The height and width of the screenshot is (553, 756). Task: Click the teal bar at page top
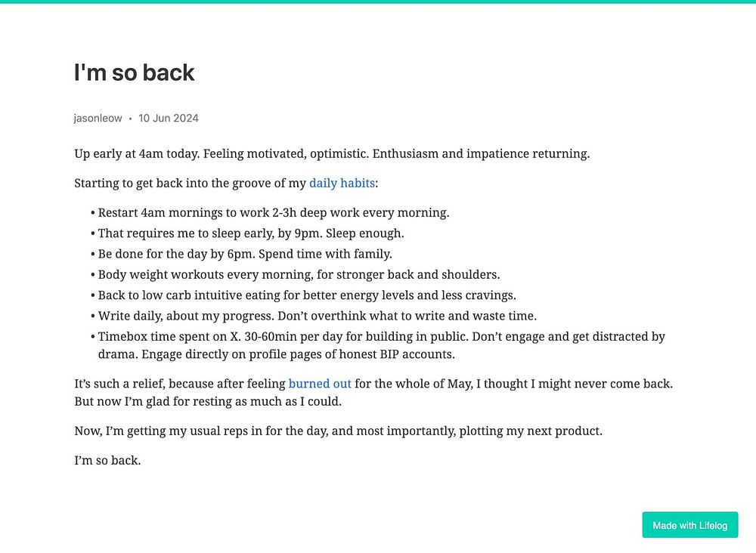coord(378,2)
